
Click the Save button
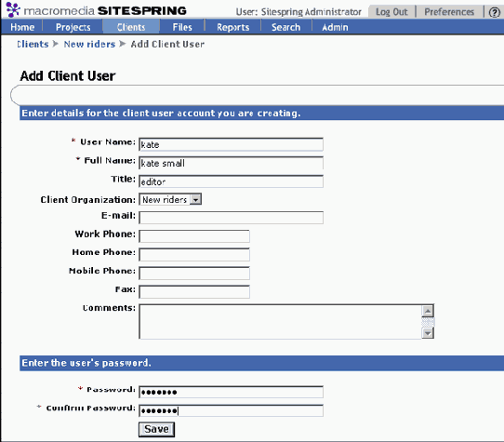[x=156, y=429]
